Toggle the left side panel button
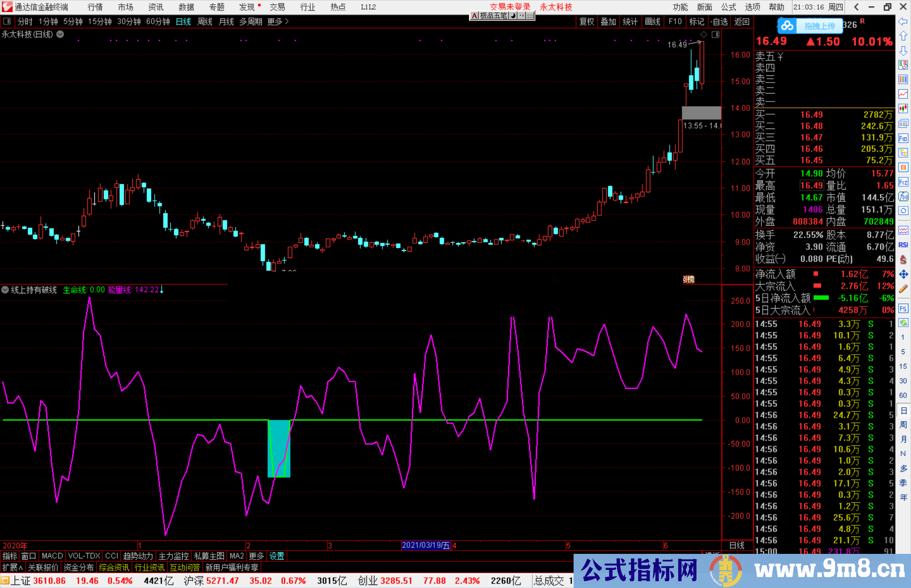The image size is (911, 588). (x=7, y=21)
